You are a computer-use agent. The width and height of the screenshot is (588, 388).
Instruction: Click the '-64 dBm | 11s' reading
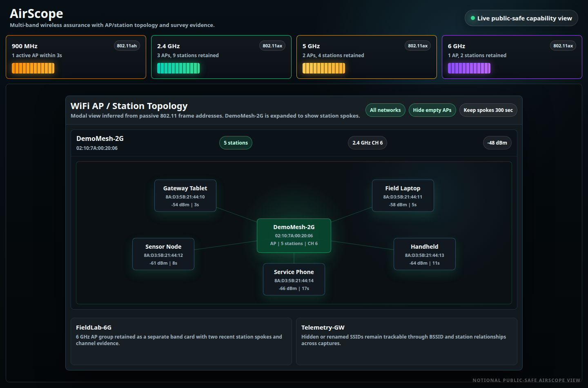(x=425, y=263)
